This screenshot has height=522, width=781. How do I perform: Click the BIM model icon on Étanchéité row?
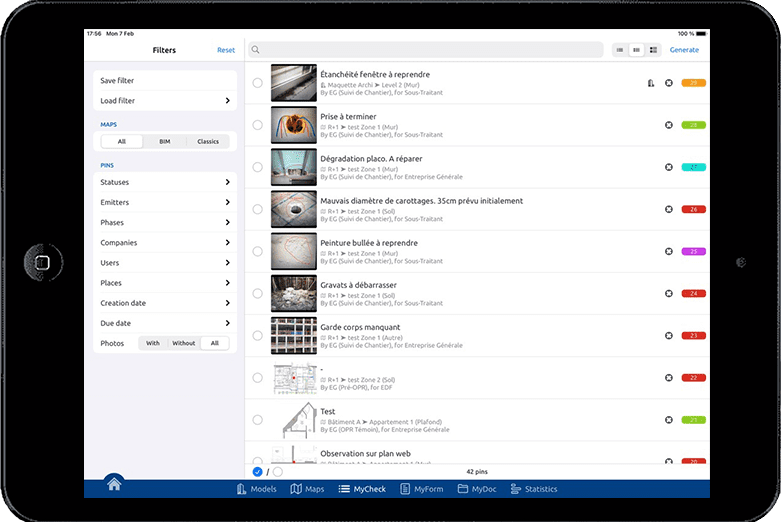point(651,83)
